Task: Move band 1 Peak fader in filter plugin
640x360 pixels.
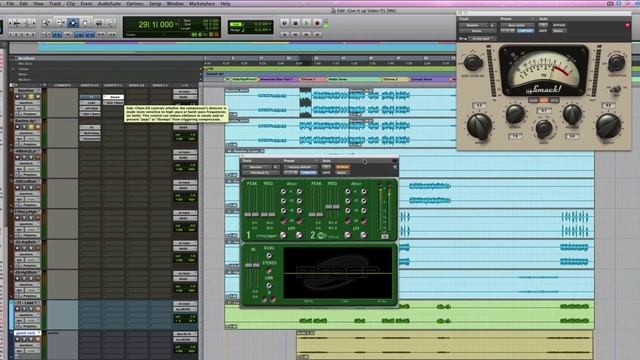Action: click(x=251, y=215)
